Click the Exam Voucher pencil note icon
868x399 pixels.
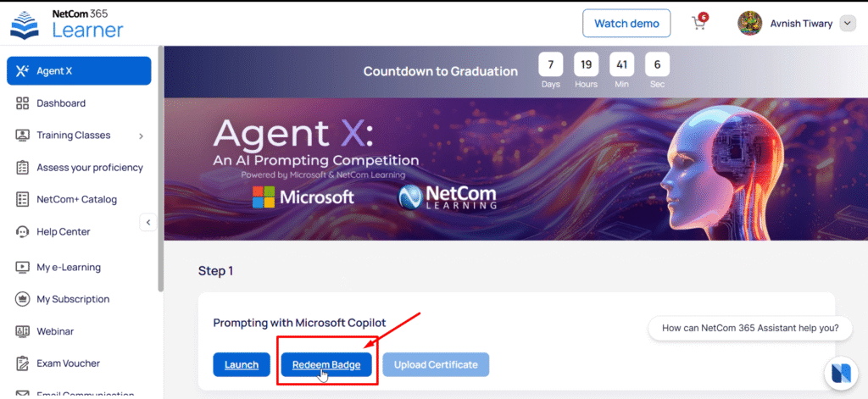tap(22, 363)
